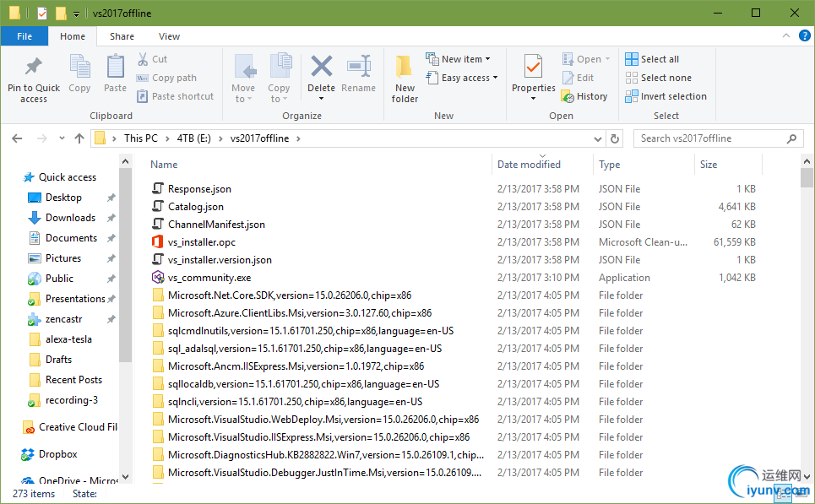Screen dimensions: 815x504
Task: Click the History icon
Action: pos(568,96)
